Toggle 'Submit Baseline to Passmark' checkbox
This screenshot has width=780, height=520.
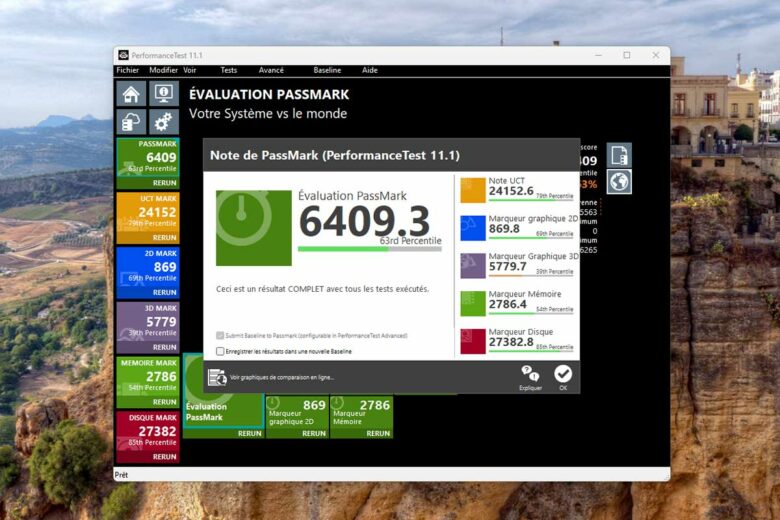[x=220, y=335]
